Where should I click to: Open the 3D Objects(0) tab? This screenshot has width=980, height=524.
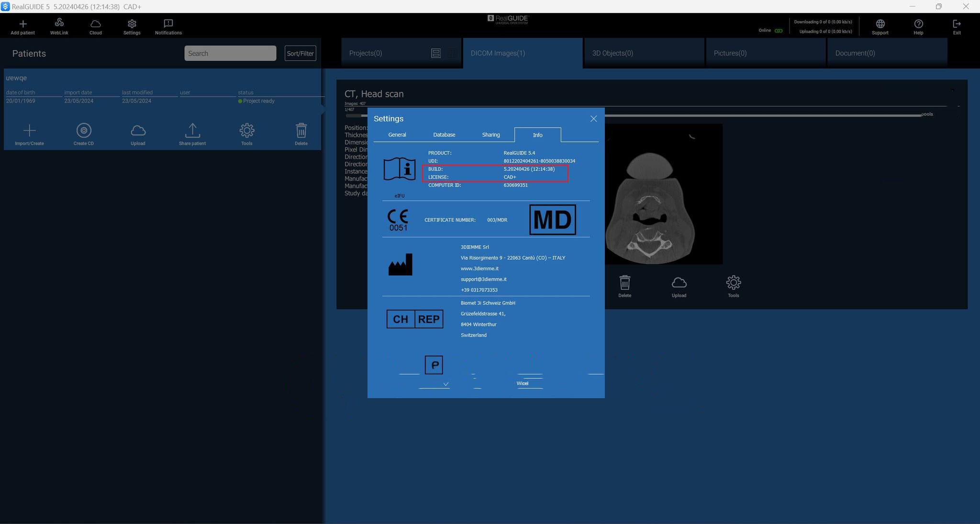click(612, 53)
